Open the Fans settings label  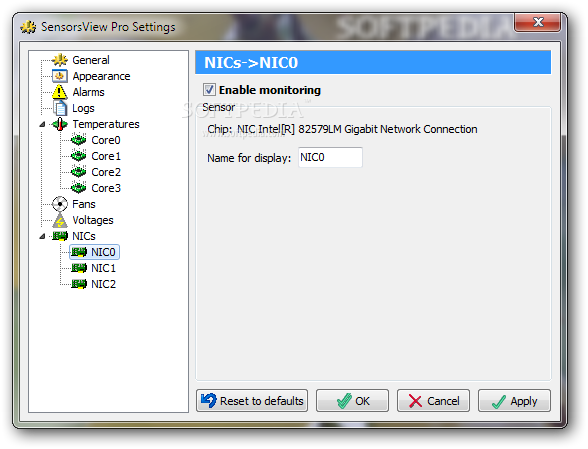84,204
